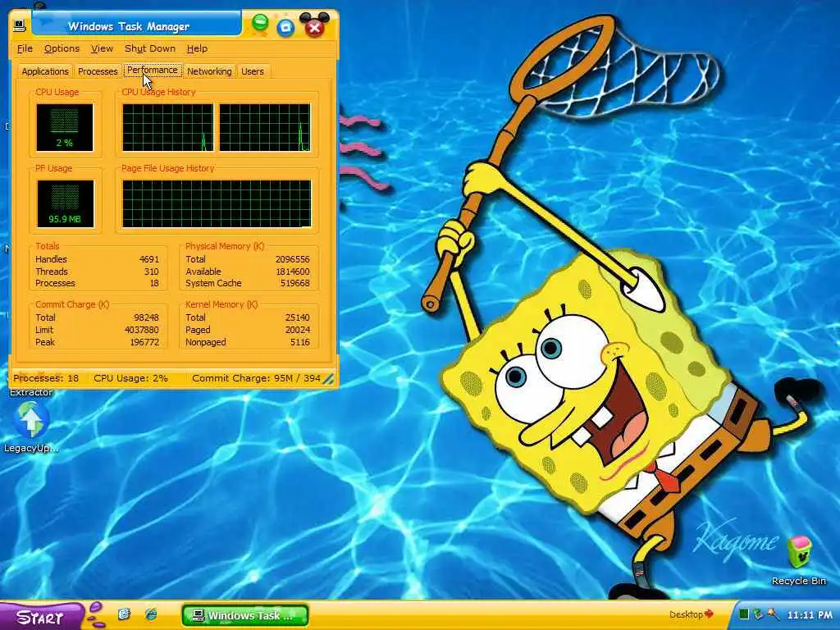Click the green CPU meter tray icon
The height and width of the screenshot is (630, 840).
[743, 614]
